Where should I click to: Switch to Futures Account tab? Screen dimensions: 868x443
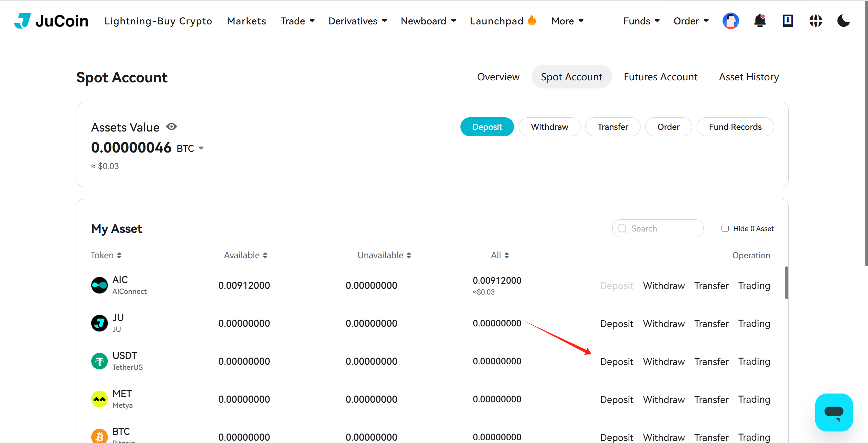pos(660,77)
